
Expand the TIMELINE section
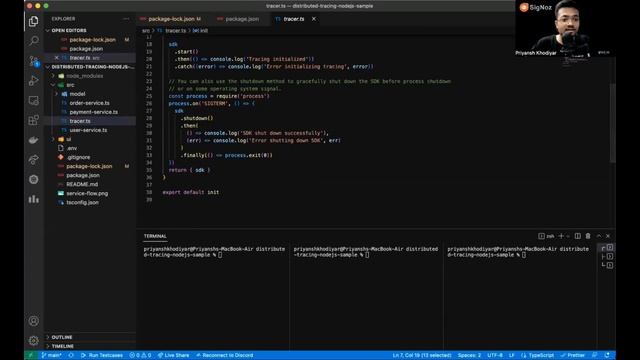tap(62, 346)
